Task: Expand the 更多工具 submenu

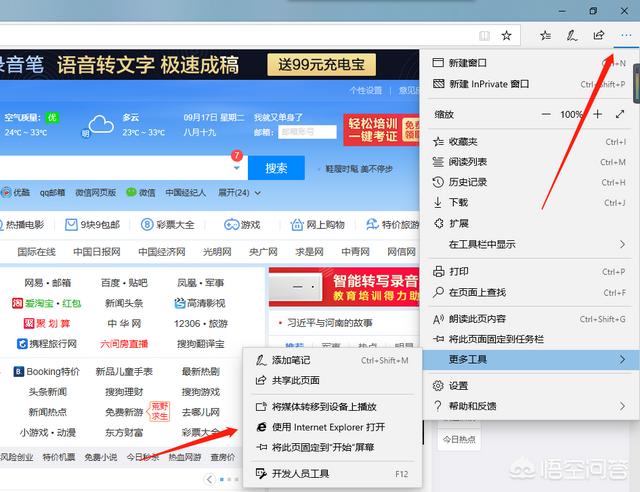Action: point(531,360)
